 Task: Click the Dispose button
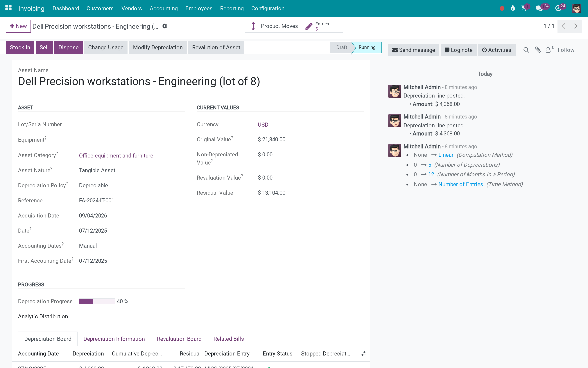pyautogui.click(x=69, y=47)
